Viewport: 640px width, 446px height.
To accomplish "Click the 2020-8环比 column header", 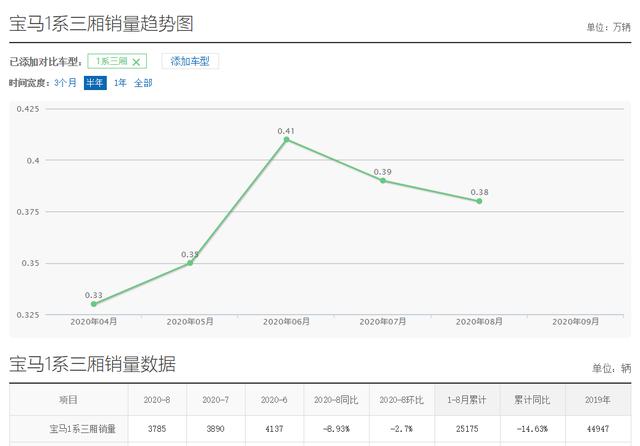I will pyautogui.click(x=402, y=400).
